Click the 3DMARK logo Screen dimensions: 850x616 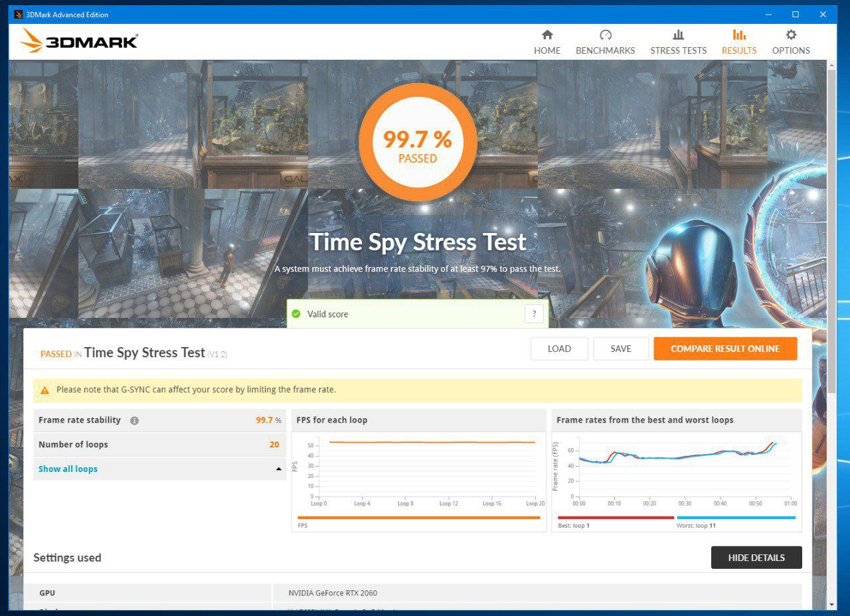click(79, 41)
